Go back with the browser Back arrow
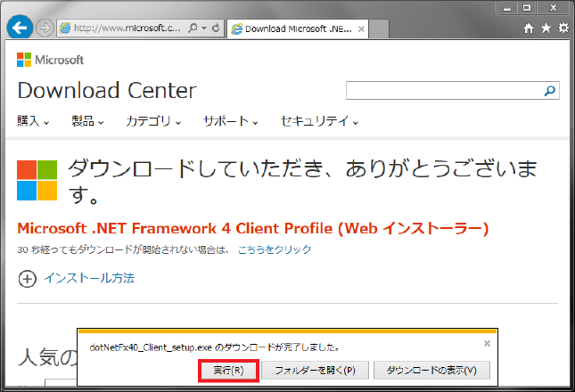Viewport: 575px width, 392px height. (x=20, y=27)
